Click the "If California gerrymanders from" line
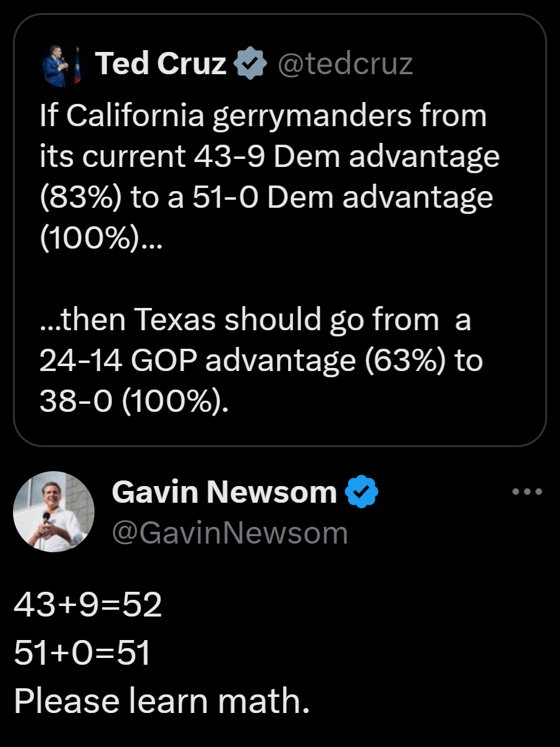Viewport: 560px width, 747px height. [x=263, y=116]
